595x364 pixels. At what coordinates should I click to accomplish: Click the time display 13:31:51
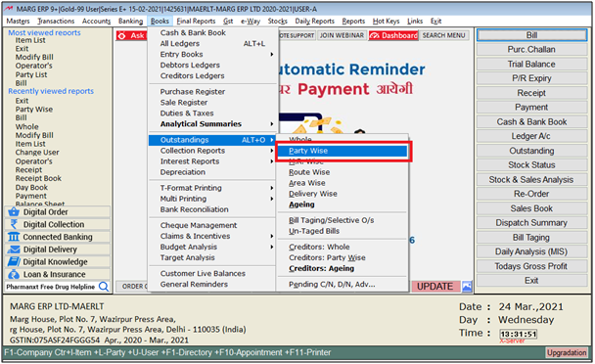(x=519, y=334)
